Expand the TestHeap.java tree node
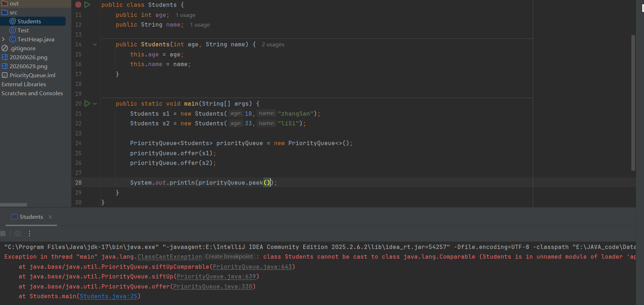The height and width of the screenshot is (305, 644). [x=4, y=39]
